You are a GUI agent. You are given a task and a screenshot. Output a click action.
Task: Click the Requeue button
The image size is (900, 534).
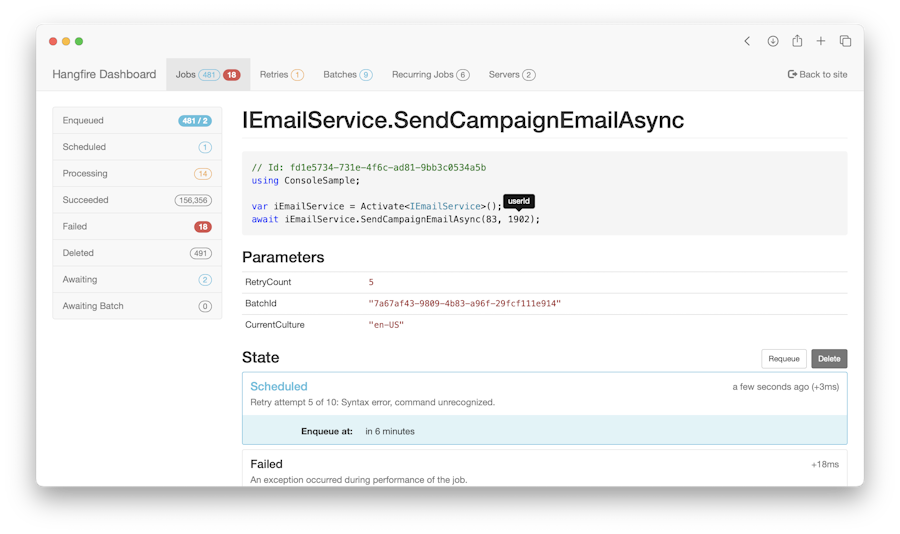point(783,358)
